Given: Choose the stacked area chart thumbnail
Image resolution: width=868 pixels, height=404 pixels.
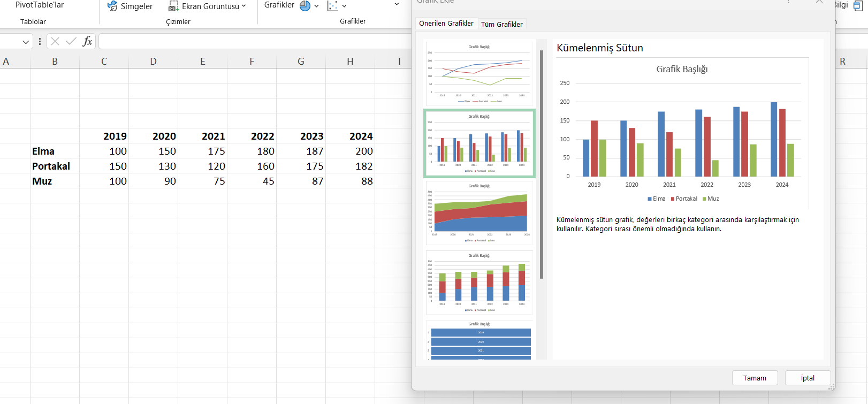Looking at the screenshot, I should tap(479, 213).
